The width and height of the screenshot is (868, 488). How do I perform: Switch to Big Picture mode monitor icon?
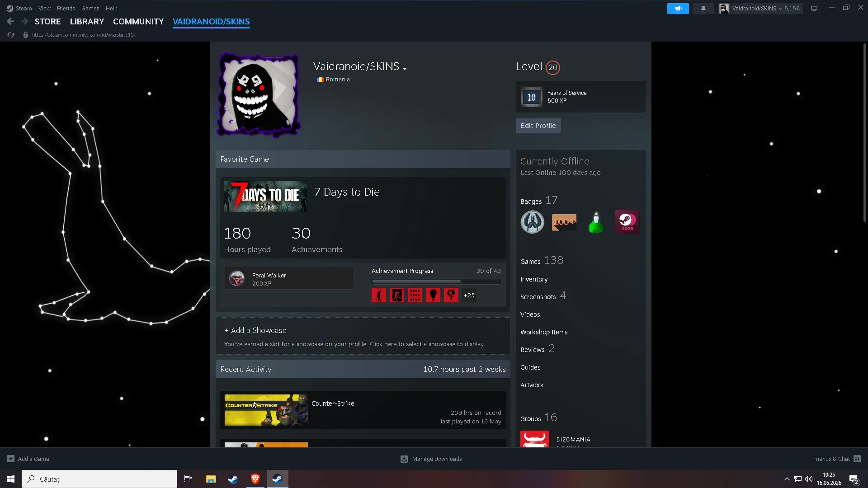tap(814, 8)
